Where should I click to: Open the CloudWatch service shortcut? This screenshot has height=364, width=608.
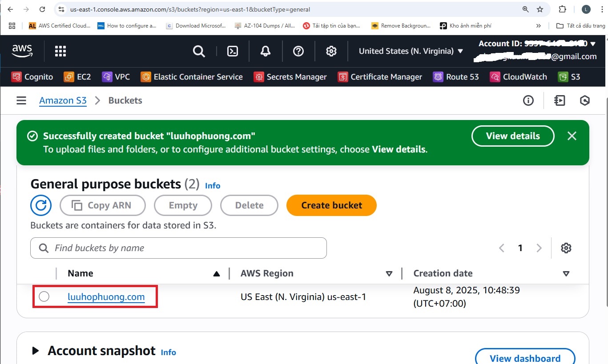(519, 77)
